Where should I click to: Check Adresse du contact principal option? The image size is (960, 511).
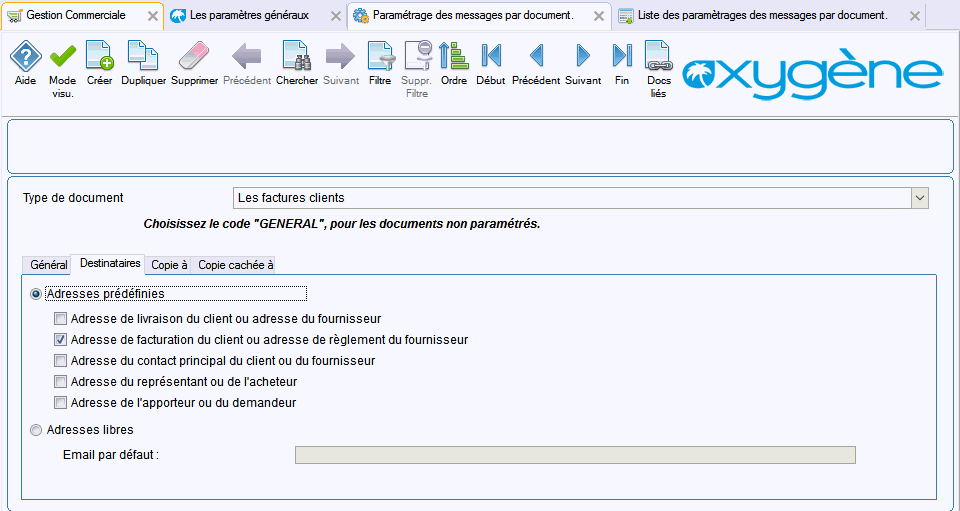coord(60,361)
